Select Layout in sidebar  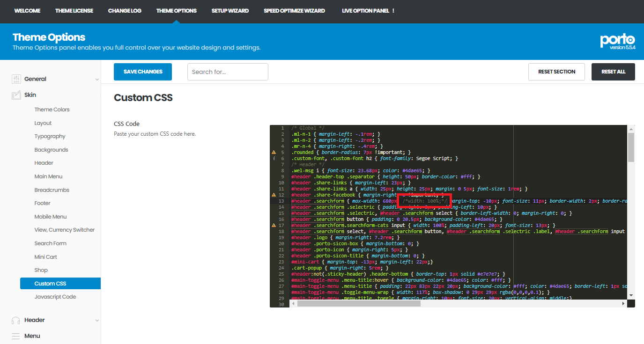43,123
